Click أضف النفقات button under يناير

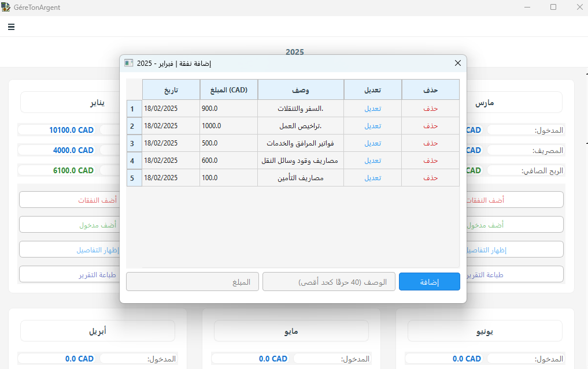[x=69, y=200]
